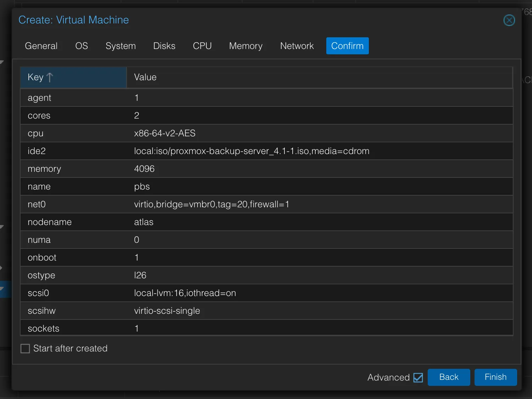The image size is (532, 399).
Task: Switch to the OS tab
Action: pos(82,46)
